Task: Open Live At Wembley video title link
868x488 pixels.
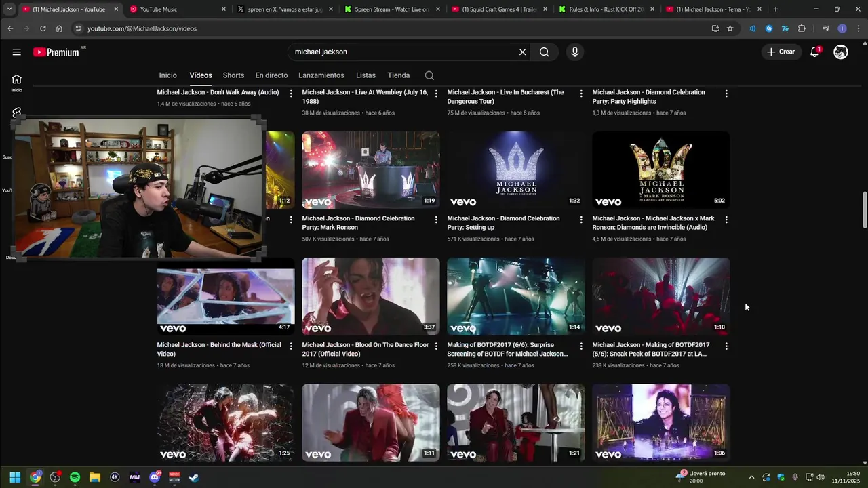Action: (365, 97)
